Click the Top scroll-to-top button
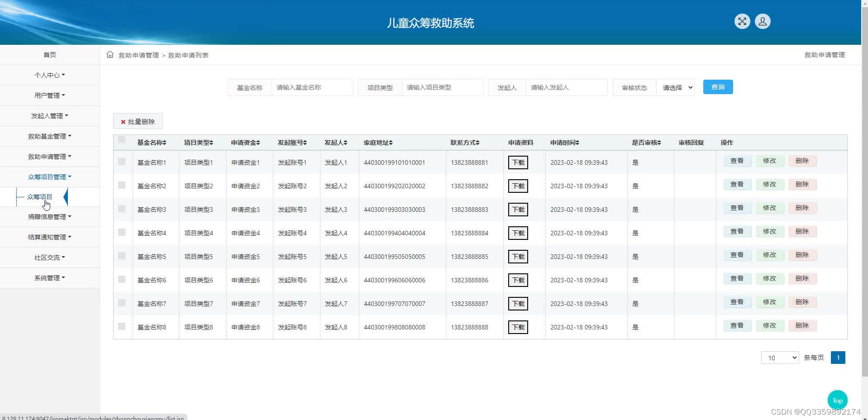This screenshot has height=420, width=868. point(837,400)
